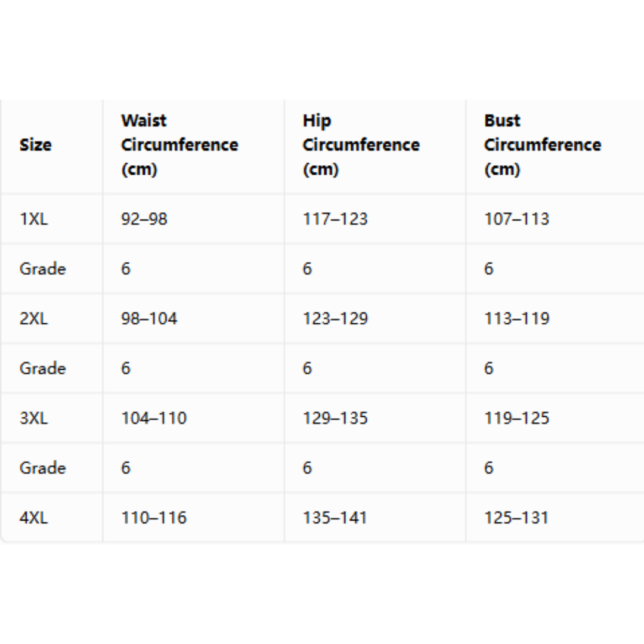644x644 pixels.
Task: Click the 1XL size cell
Action: click(33, 219)
